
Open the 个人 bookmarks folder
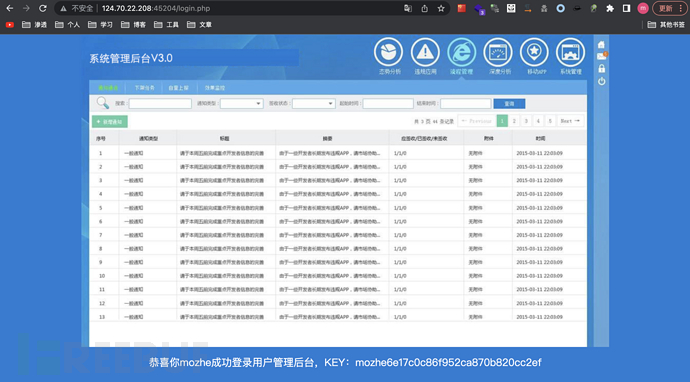[x=67, y=25]
